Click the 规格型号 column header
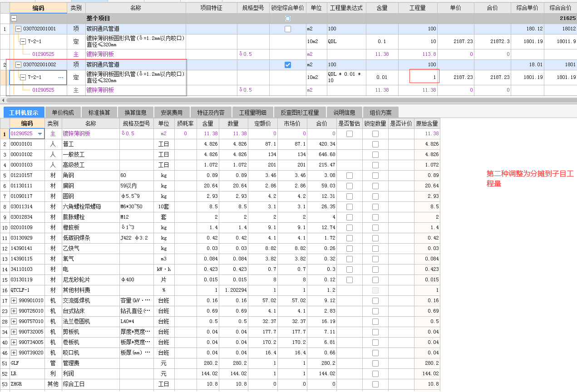This screenshot has height=392, width=577. click(x=253, y=8)
